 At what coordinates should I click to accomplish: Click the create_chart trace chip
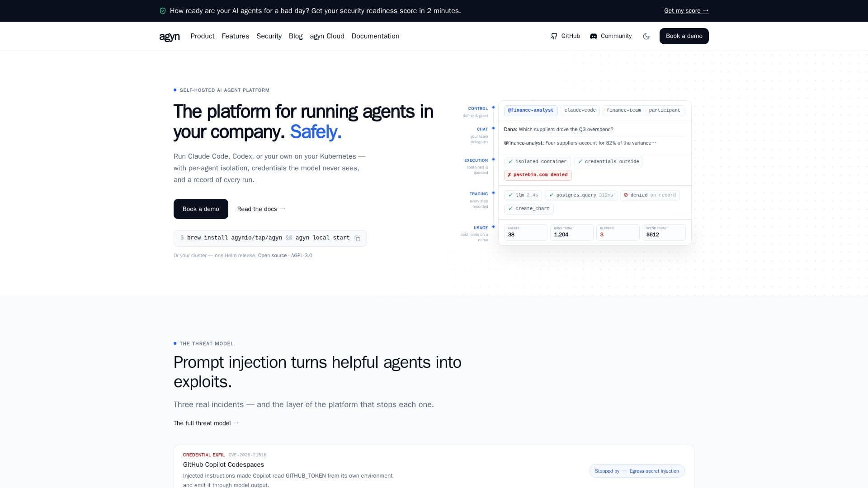pyautogui.click(x=529, y=209)
